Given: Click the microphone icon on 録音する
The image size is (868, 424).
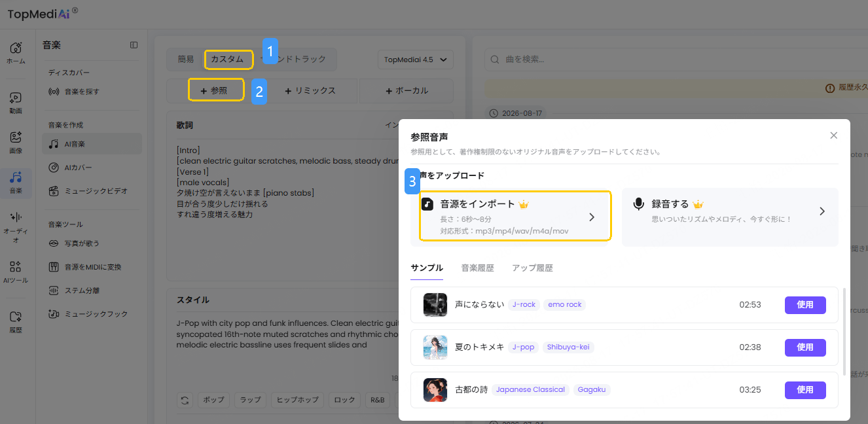Looking at the screenshot, I should coord(639,204).
